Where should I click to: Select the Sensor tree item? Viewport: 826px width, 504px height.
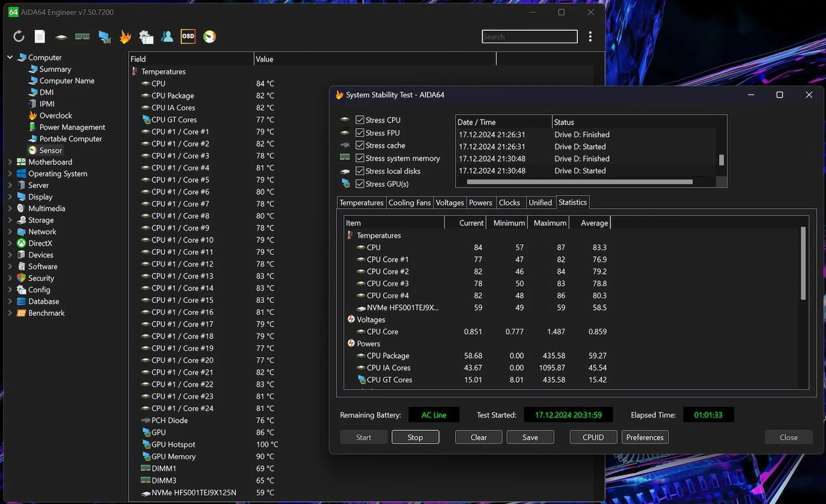click(x=50, y=151)
